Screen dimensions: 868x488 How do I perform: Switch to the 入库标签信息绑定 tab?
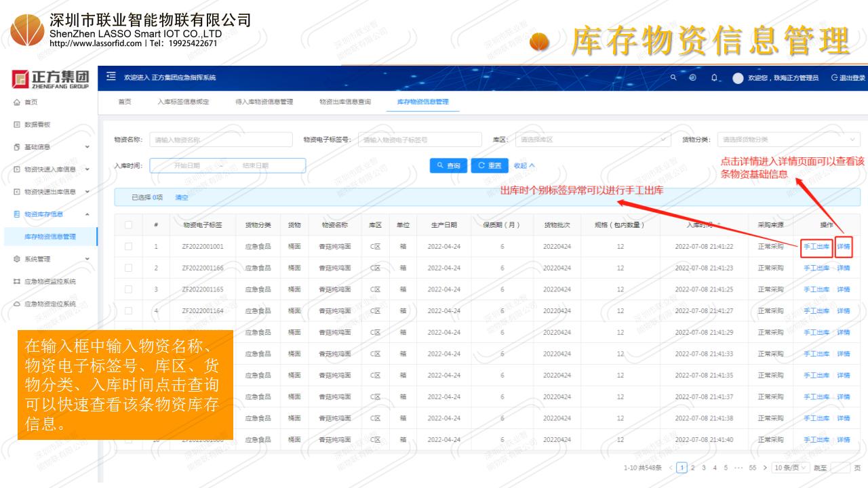click(x=183, y=102)
